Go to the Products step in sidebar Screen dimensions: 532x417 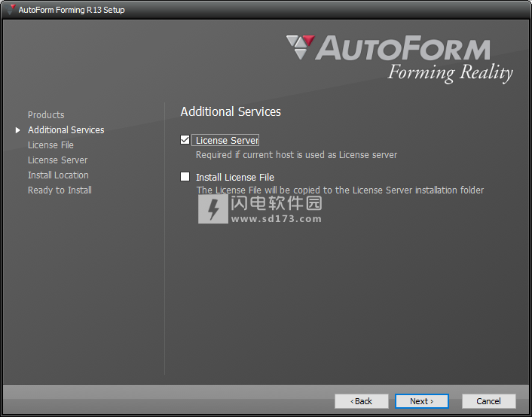46,115
